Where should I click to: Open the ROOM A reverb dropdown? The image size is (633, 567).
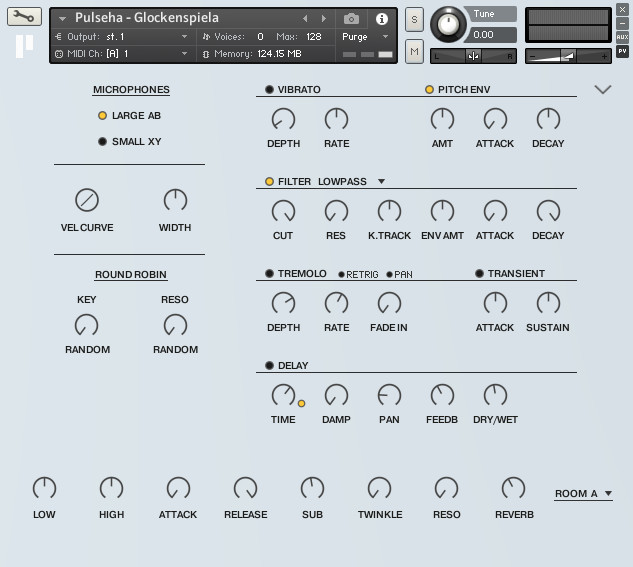[608, 494]
